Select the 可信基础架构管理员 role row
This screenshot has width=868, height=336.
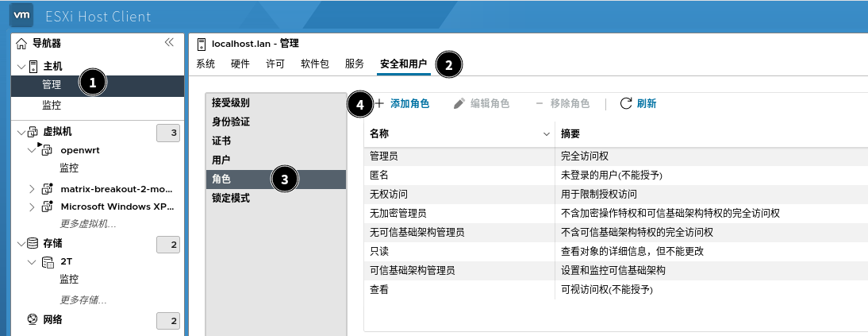coord(616,271)
